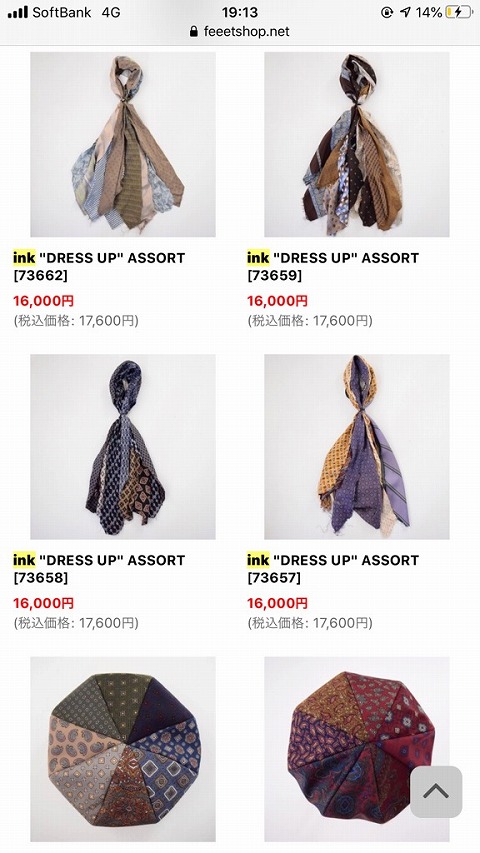Viewport: 480px width, 853px height.
Task: Tap the battery charging icon in status bar
Action: (459, 13)
